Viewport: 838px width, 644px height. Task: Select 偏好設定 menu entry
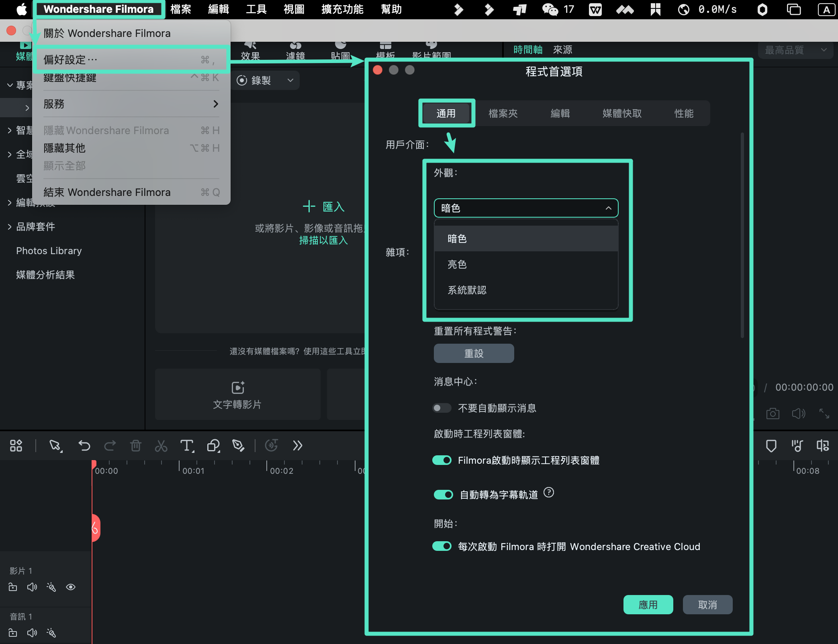coord(131,60)
